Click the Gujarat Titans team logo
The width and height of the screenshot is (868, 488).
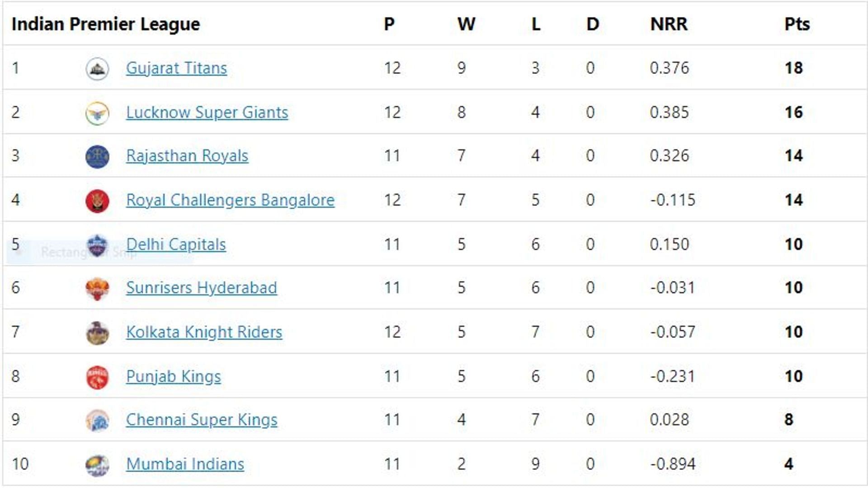(x=97, y=69)
